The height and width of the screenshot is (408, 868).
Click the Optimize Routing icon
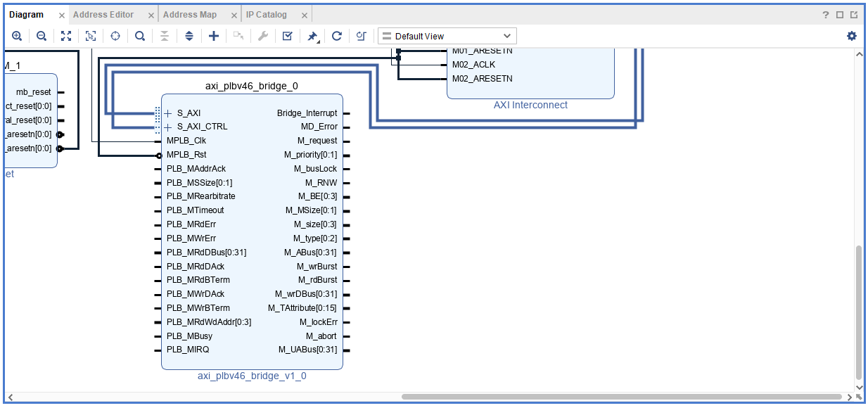tap(361, 36)
